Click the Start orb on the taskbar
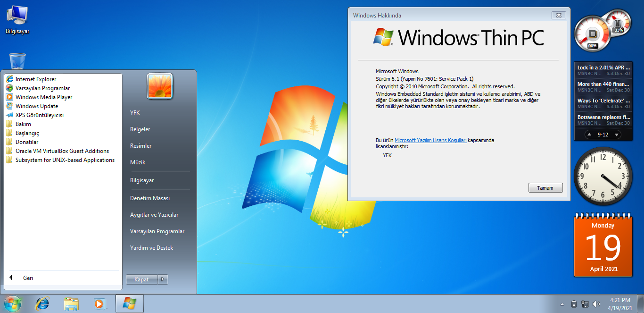The height and width of the screenshot is (313, 644). [x=12, y=304]
